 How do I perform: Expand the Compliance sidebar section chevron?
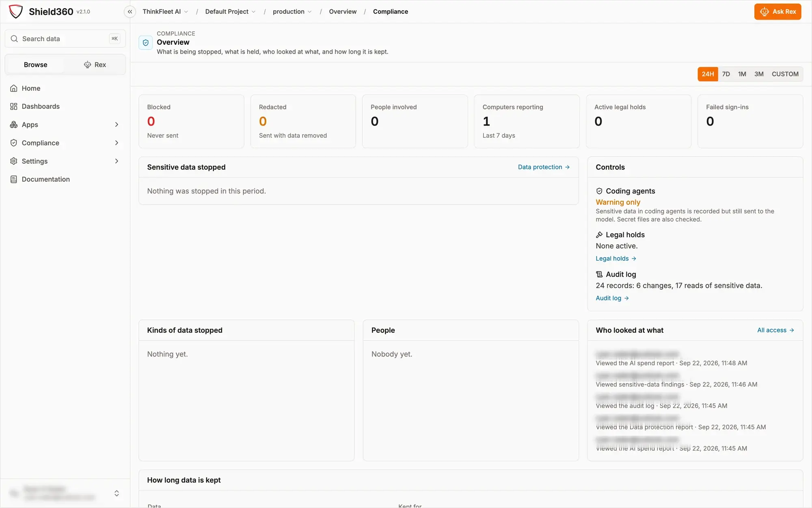(117, 143)
